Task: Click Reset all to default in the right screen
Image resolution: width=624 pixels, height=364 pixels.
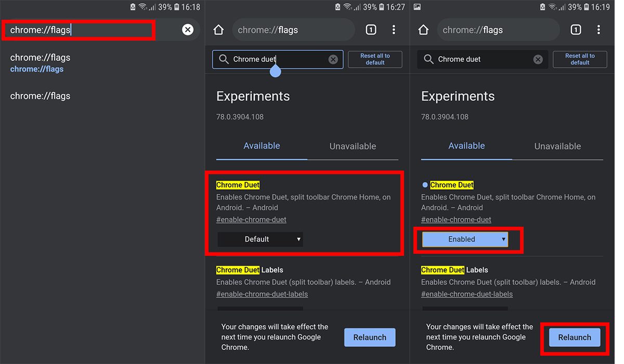Action: pyautogui.click(x=580, y=59)
